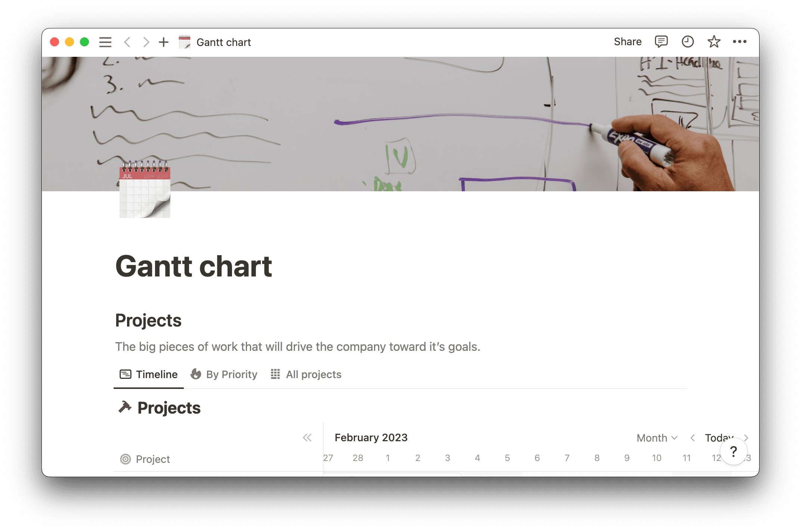Click the hamburger icon to open the sidebar
This screenshot has height=532, width=801.
tap(105, 42)
